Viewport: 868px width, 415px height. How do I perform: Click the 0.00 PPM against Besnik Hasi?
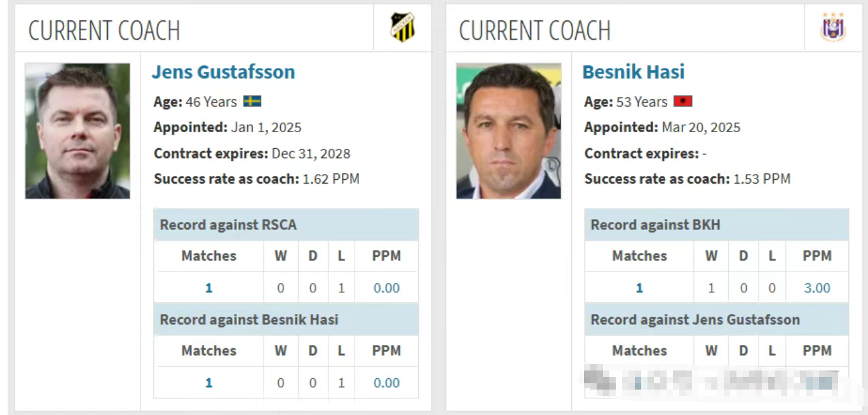coord(386,383)
